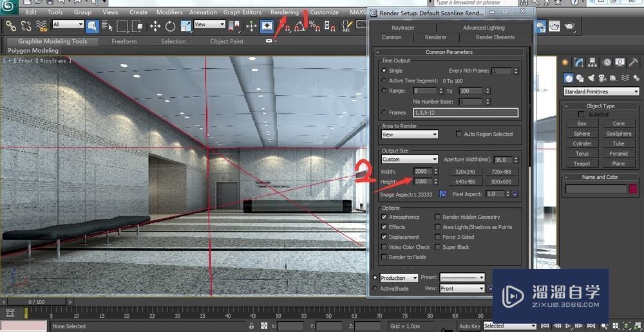This screenshot has width=644, height=332.
Task: Open the Rendering menu
Action: pos(285,12)
